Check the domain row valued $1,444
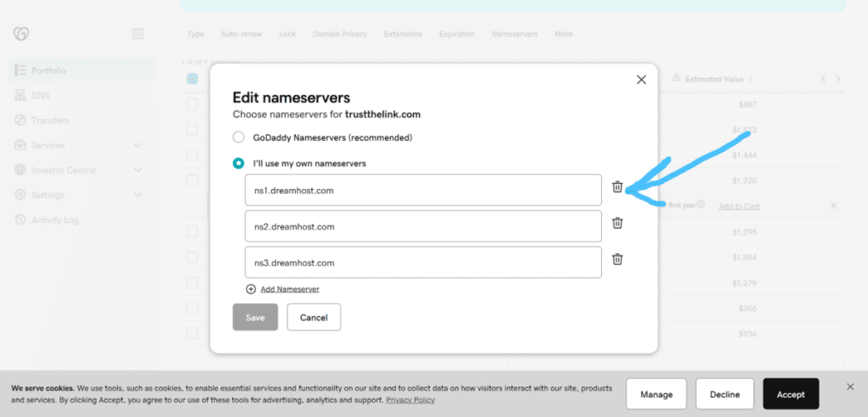Viewport: 868px width, 417px height. tap(192, 154)
